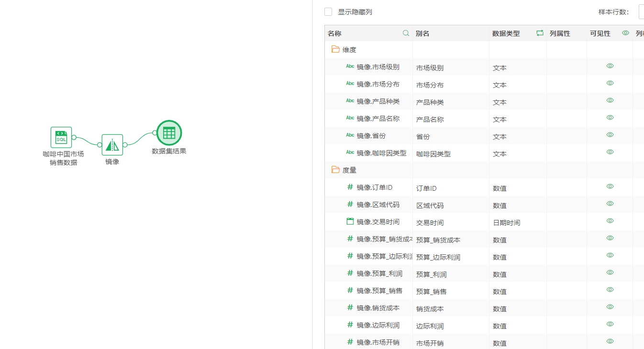Select the 镜像 mirror node icon
The image size is (644, 349).
112,145
